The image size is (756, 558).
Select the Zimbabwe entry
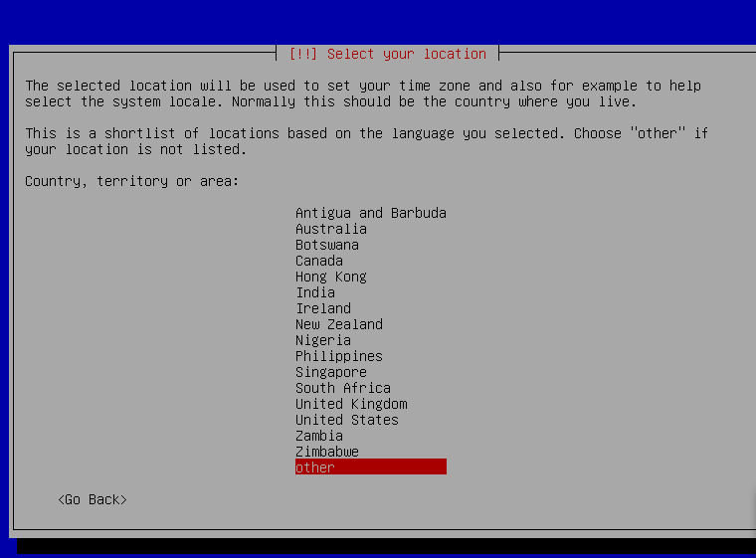tap(327, 452)
